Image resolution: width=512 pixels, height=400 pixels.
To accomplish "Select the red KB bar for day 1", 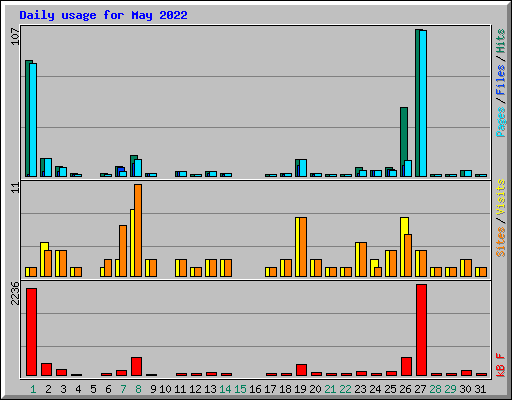I will (x=31, y=332).
